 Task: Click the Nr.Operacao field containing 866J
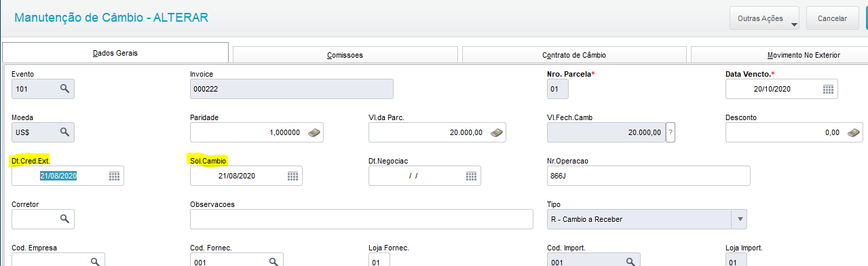648,176
